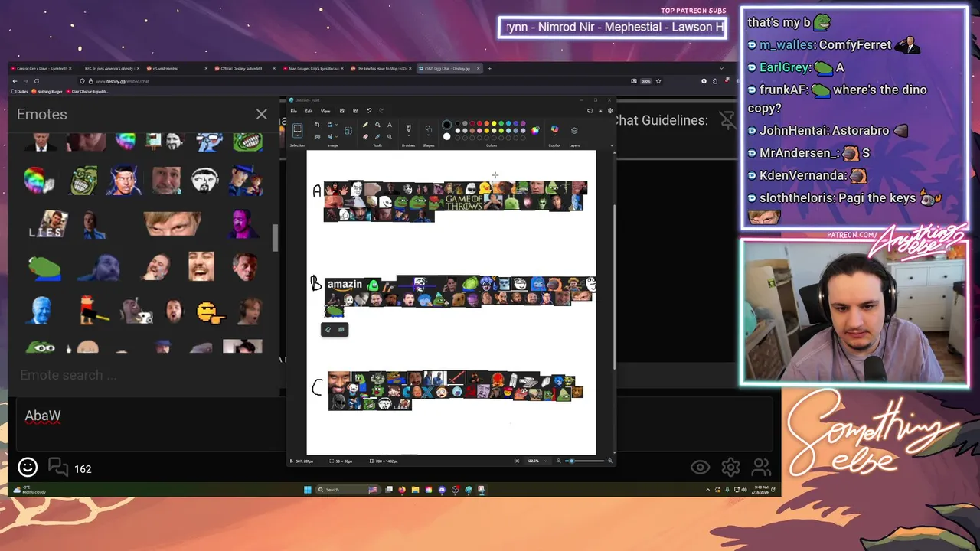
Task: Open a new browser tab
Action: (x=490, y=68)
